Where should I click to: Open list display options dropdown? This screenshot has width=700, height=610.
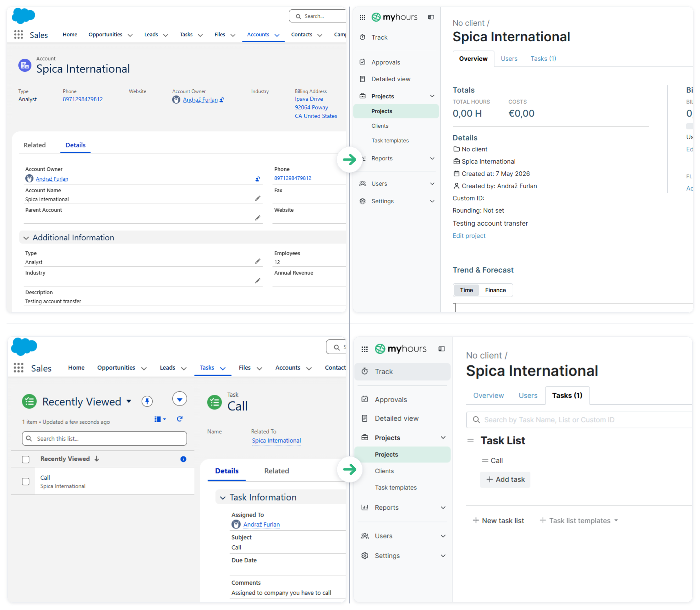[160, 419]
